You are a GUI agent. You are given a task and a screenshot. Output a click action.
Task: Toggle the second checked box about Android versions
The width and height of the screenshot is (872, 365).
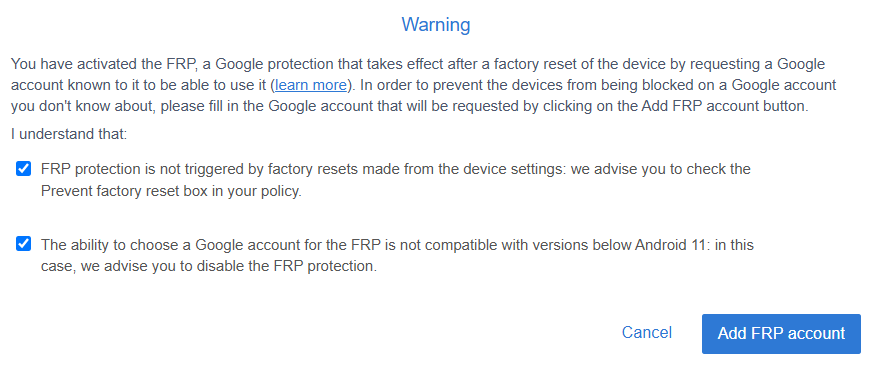pos(23,244)
